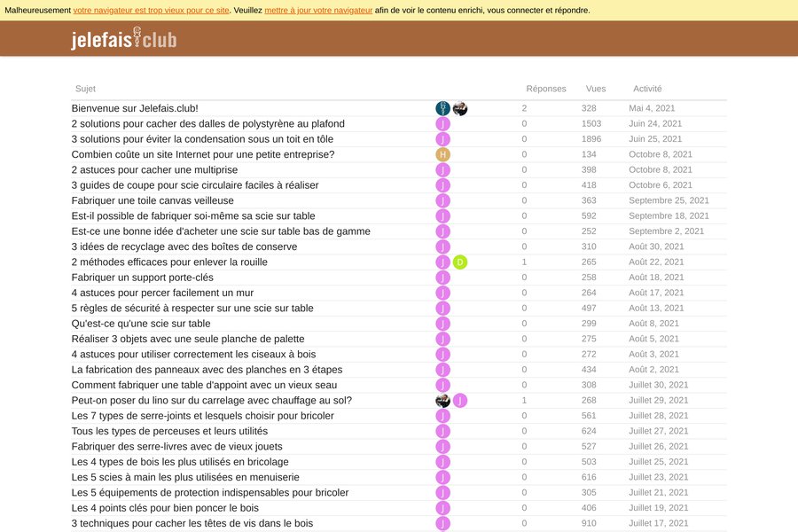Click J avatar on toit en tôle row
The image size is (798, 532).
[x=442, y=139]
